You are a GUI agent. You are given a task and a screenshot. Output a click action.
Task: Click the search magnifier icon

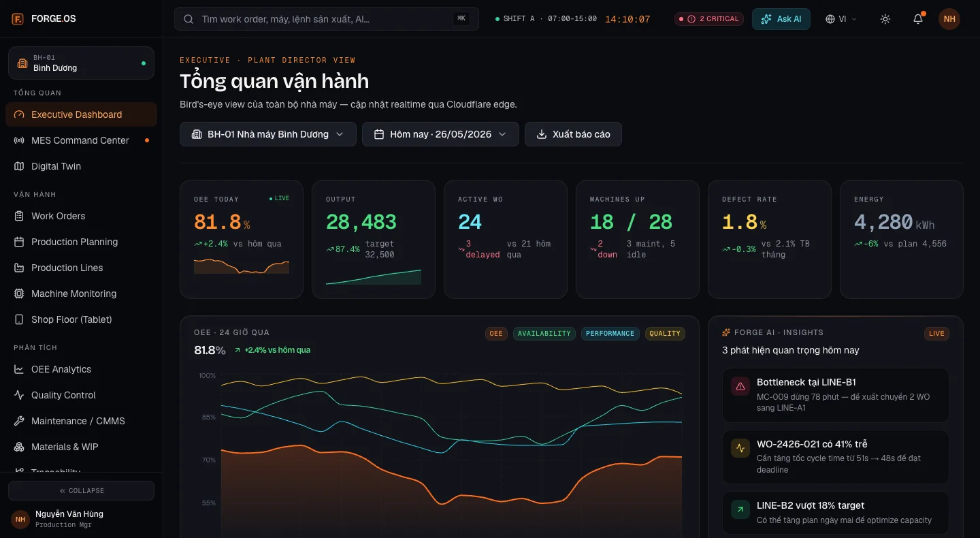pos(189,19)
